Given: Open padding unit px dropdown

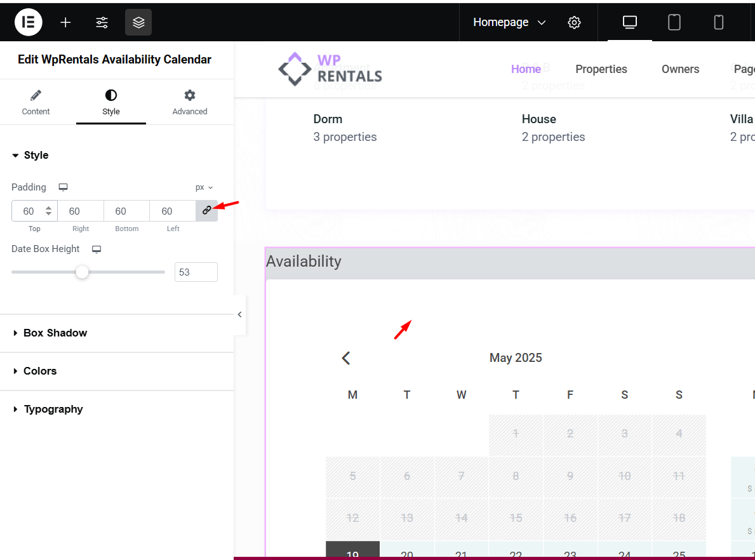Looking at the screenshot, I should coord(204,187).
